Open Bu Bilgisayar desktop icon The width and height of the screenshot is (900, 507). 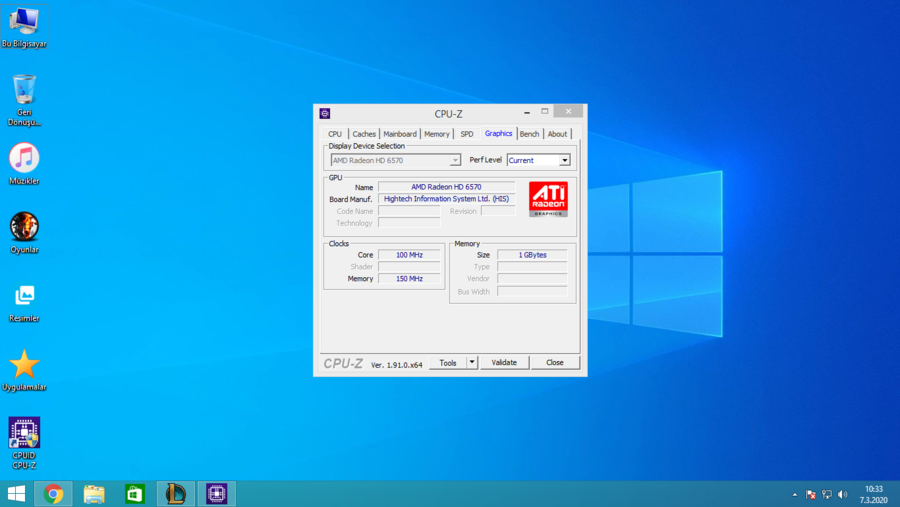pyautogui.click(x=24, y=27)
